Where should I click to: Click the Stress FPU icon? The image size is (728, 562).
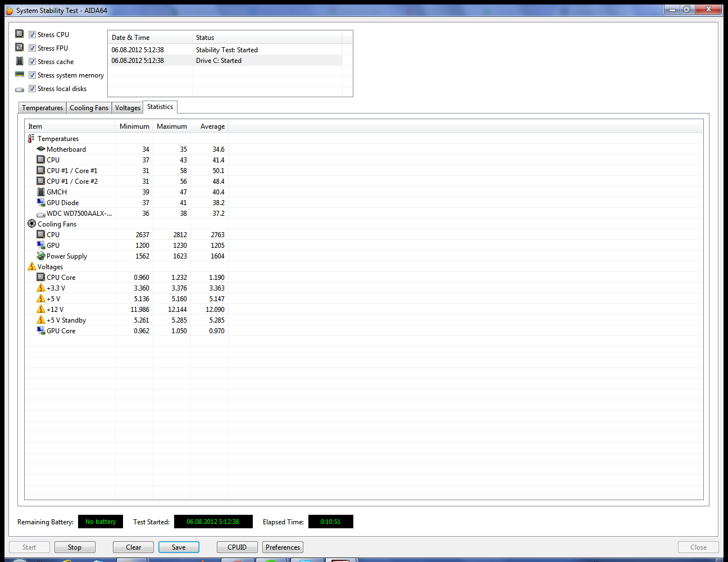[20, 47]
